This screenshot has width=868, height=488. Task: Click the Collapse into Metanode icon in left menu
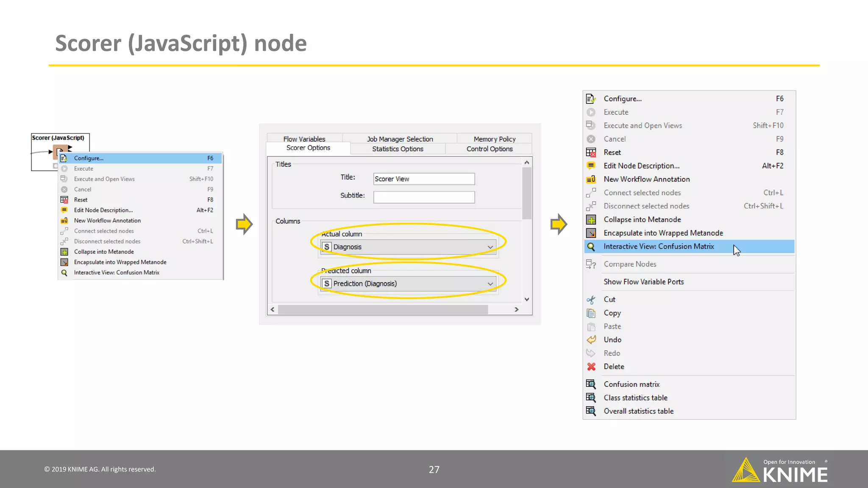[x=64, y=252]
